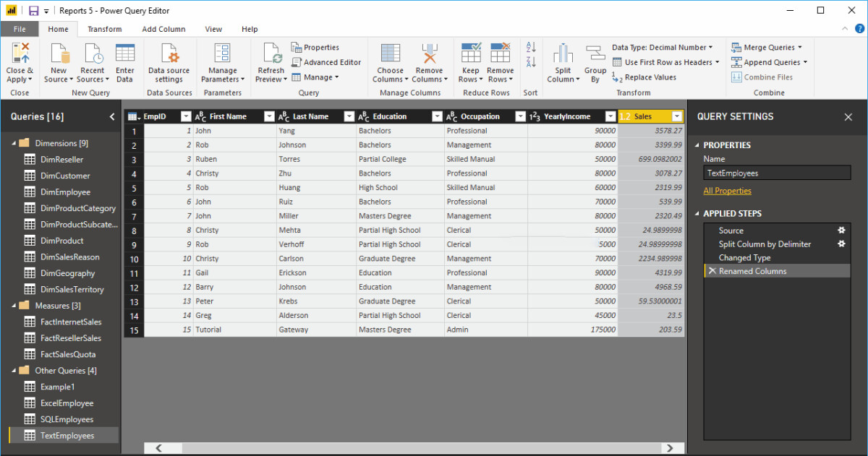
Task: Open settings gear for Source step
Action: (x=841, y=231)
